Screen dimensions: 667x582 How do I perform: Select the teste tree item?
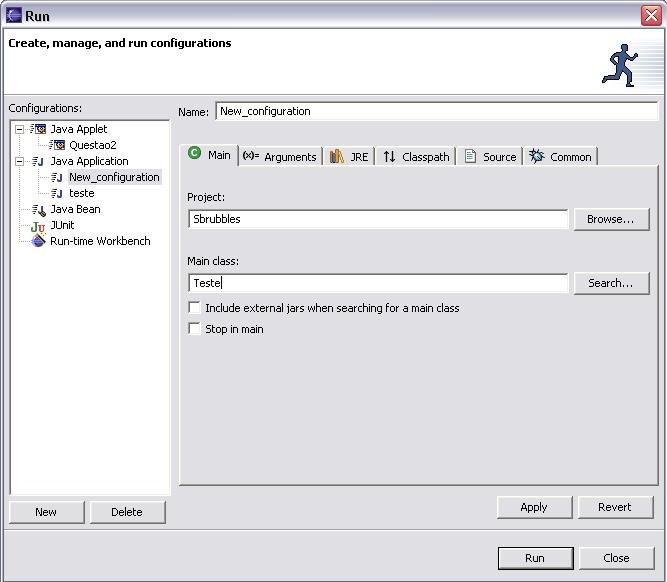[x=82, y=193]
